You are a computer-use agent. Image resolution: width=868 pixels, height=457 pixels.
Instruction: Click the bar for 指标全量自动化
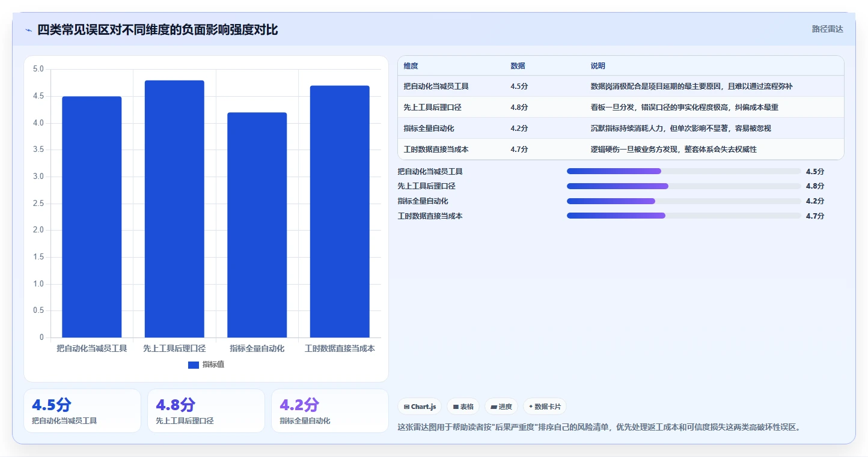click(x=257, y=225)
